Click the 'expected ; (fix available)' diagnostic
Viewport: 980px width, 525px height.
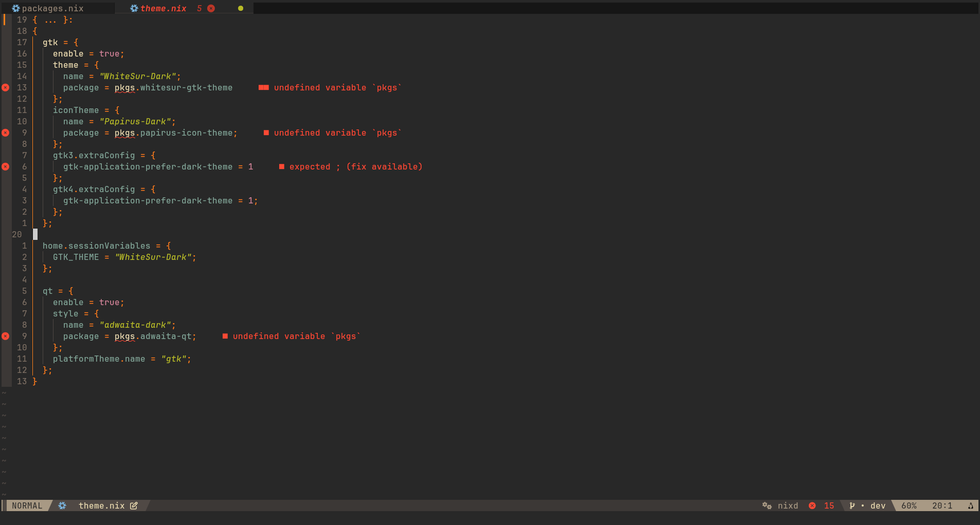(356, 166)
